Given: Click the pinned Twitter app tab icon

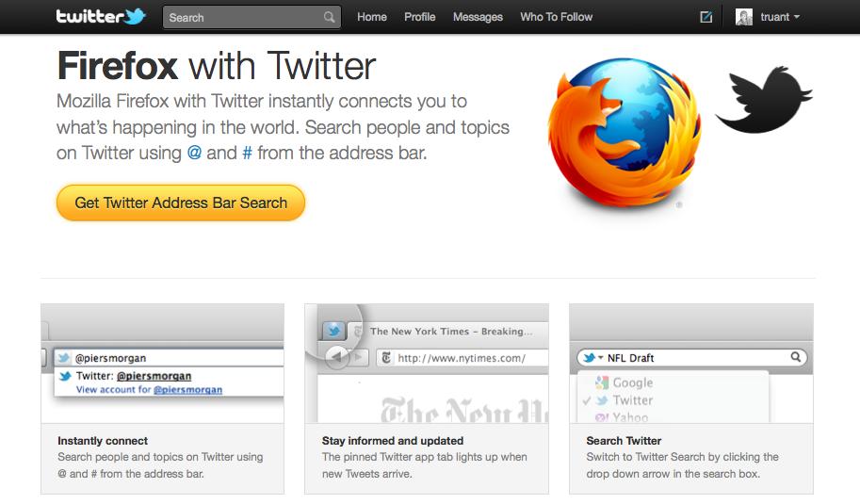Looking at the screenshot, I should (x=333, y=331).
